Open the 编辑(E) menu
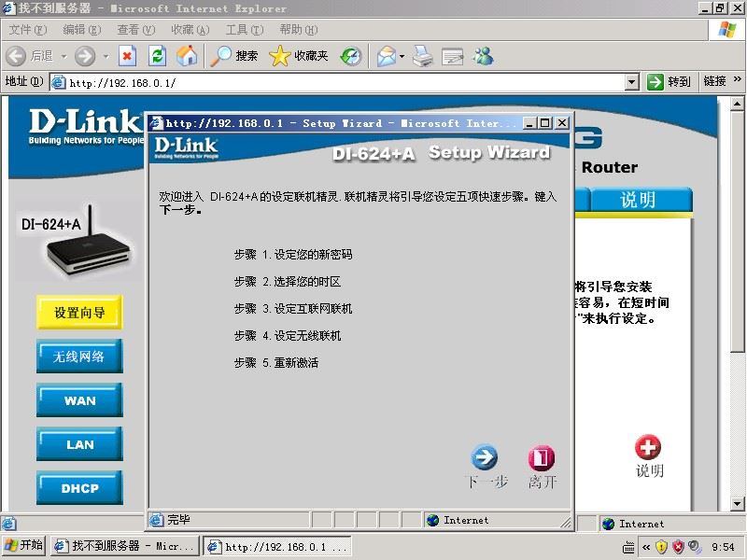This screenshot has height=560, width=747. [x=82, y=30]
